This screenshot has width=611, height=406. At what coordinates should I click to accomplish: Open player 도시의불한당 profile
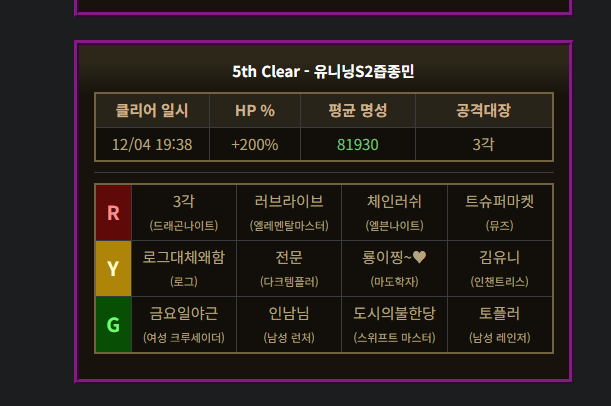tap(394, 314)
